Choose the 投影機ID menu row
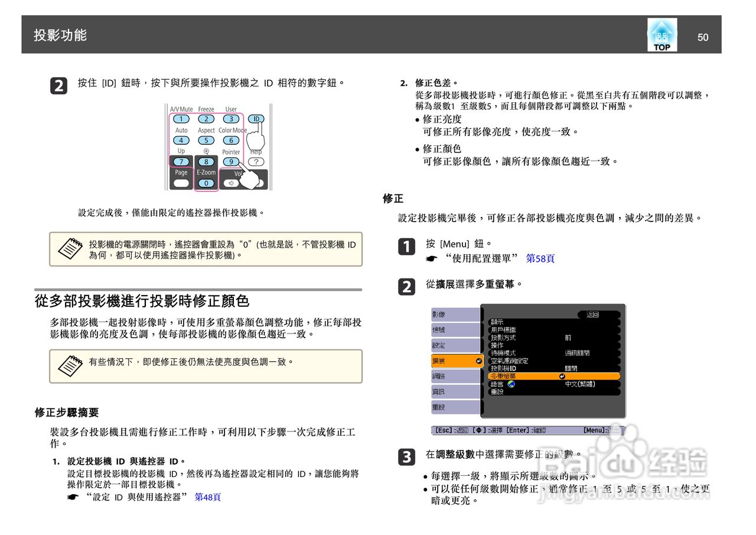The height and width of the screenshot is (535, 756). point(554,368)
